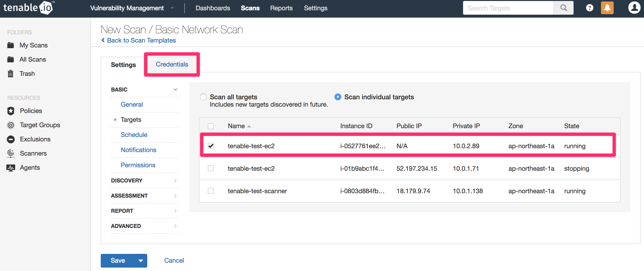Click the search magnifier button
644x271 pixels.
point(564,8)
